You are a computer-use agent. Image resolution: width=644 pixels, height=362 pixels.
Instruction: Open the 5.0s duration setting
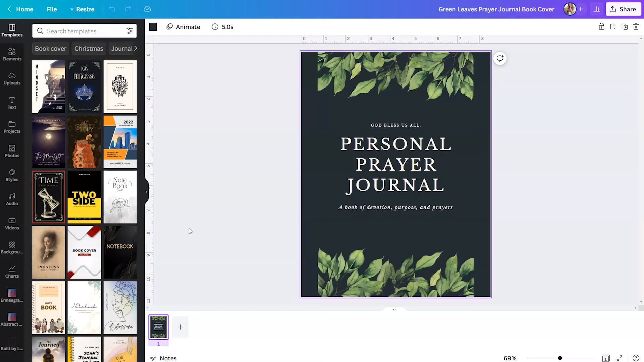(222, 27)
